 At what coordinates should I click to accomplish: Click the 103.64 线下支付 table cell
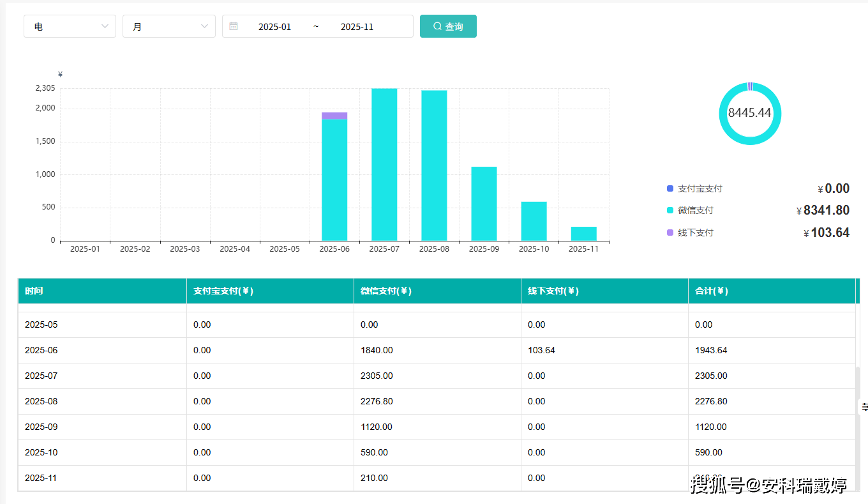tap(604, 350)
